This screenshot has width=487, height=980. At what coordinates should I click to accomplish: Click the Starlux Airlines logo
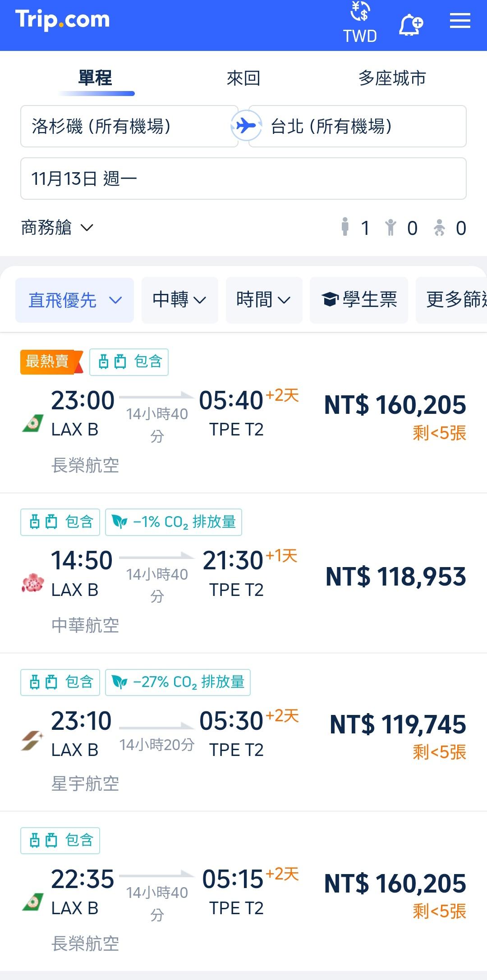[33, 740]
